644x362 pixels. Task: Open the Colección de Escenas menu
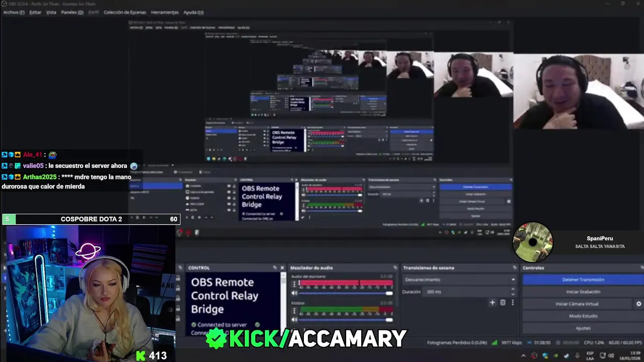125,12
